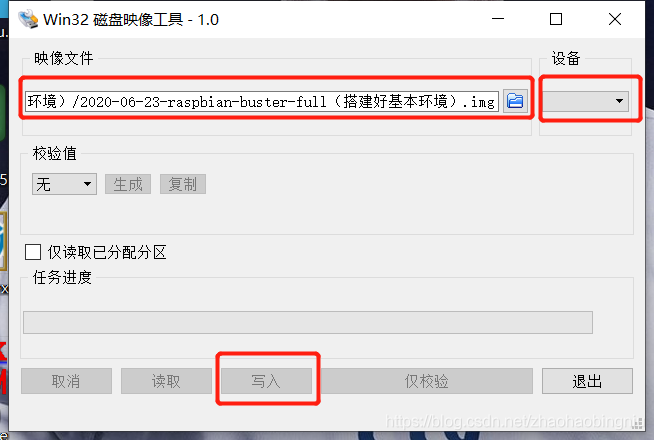Click the arrow of the 无 checksum combo box
Viewport: 654px width, 440px height.
coord(87,184)
